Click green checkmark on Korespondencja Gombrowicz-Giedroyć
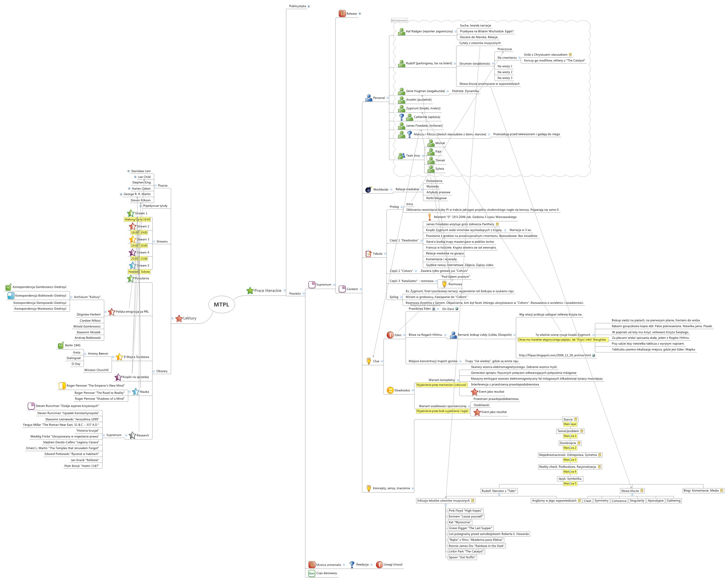Screen dimensions: 728x581 [8, 287]
